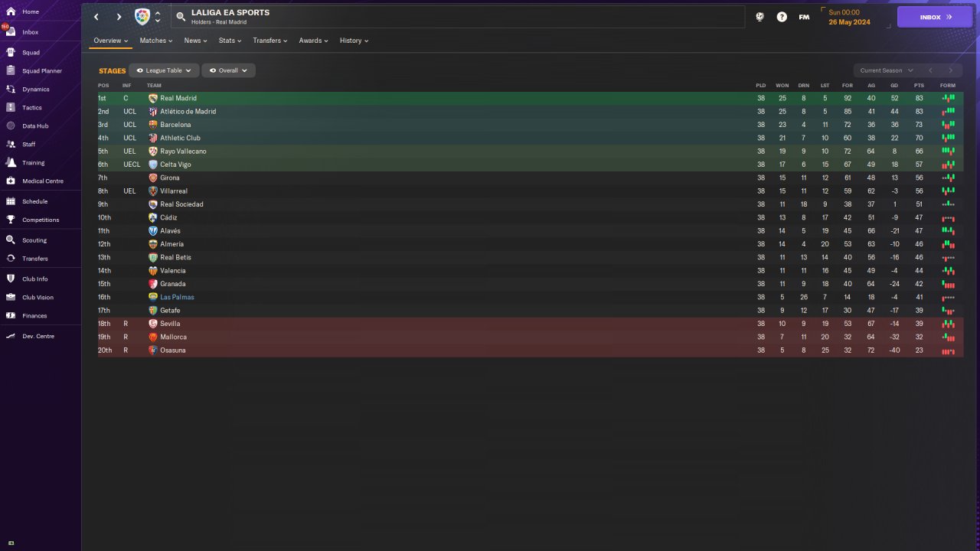Open Athletic Club team link
The image size is (980, 551).
coord(180,139)
